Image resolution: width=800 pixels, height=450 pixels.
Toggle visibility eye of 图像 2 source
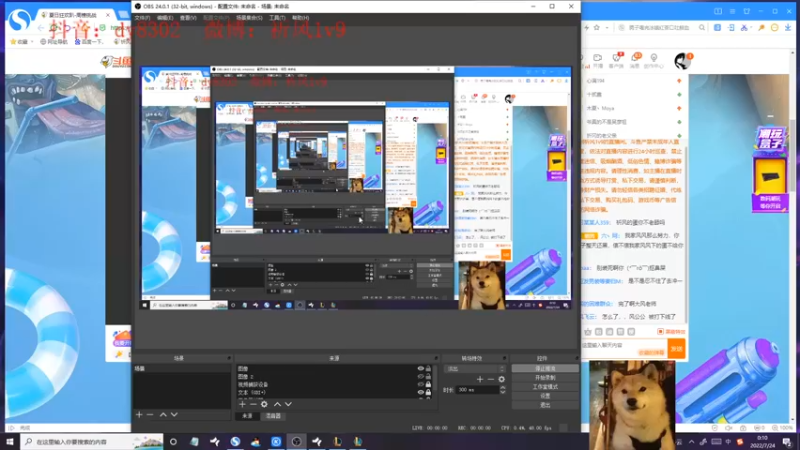point(420,377)
